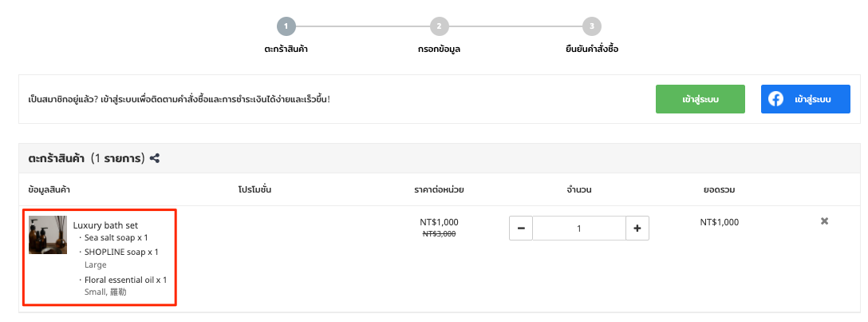Click the quantity input field
868x322 pixels.
pos(579,229)
